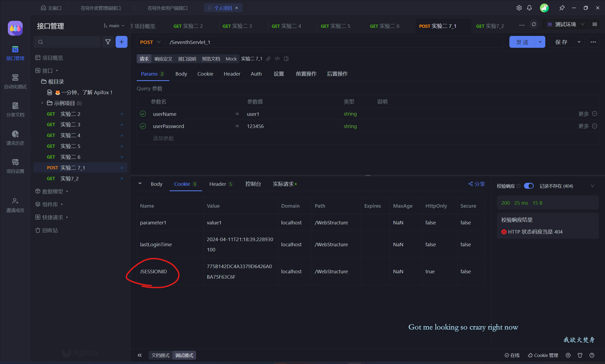Click the blue plus add button
The height and width of the screenshot is (364, 605).
(x=122, y=42)
